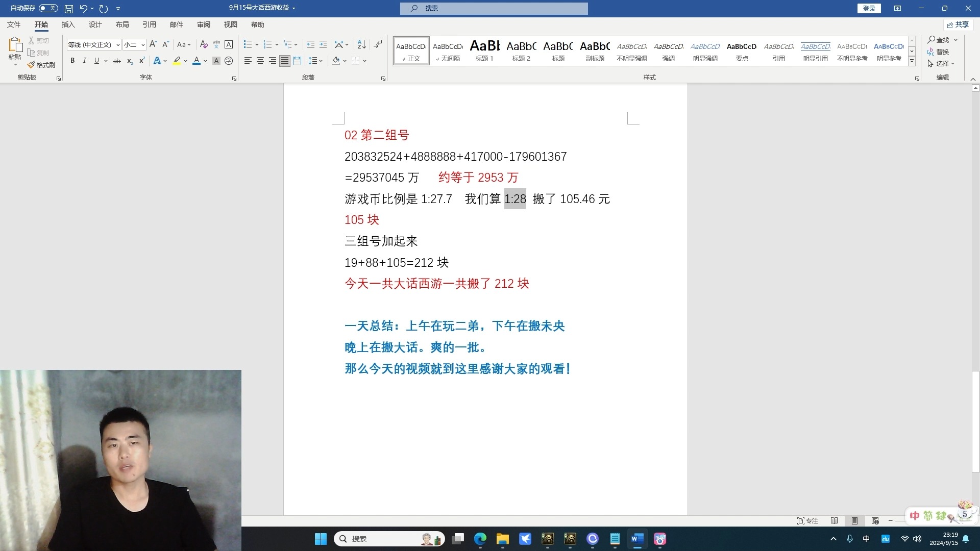Switch to Web Layout view in status bar
This screenshot has width=980, height=551.
875,521
